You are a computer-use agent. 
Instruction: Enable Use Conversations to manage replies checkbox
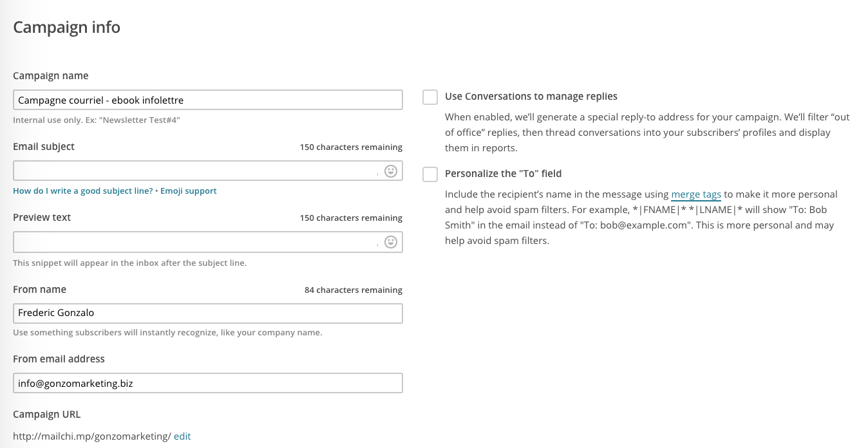click(x=430, y=97)
